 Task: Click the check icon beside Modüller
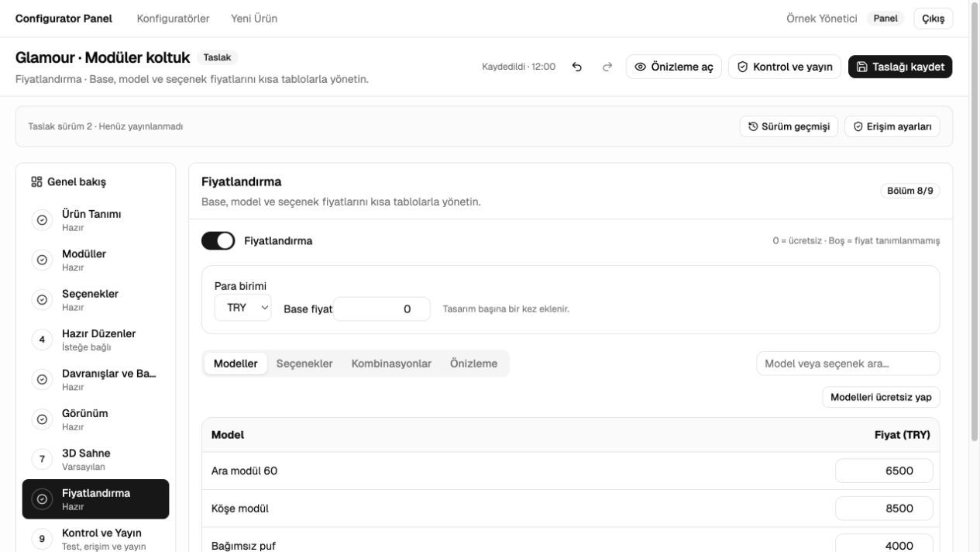tap(42, 260)
